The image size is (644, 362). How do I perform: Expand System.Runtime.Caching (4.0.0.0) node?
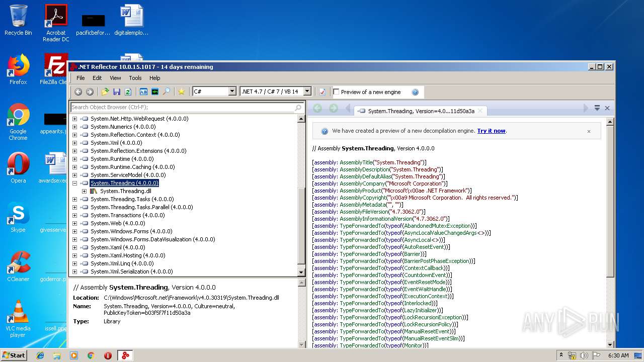pos(74,167)
